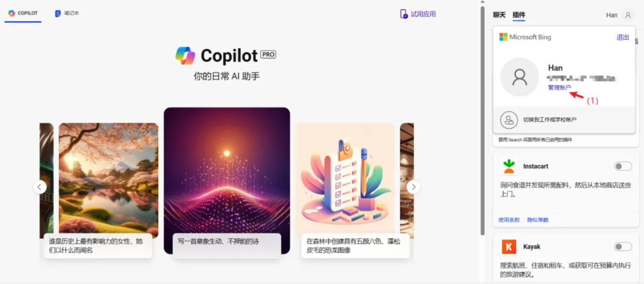Image resolution: width=644 pixels, height=284 pixels.
Task: Click the user avatar icon beside Han
Action: pyautogui.click(x=628, y=15)
